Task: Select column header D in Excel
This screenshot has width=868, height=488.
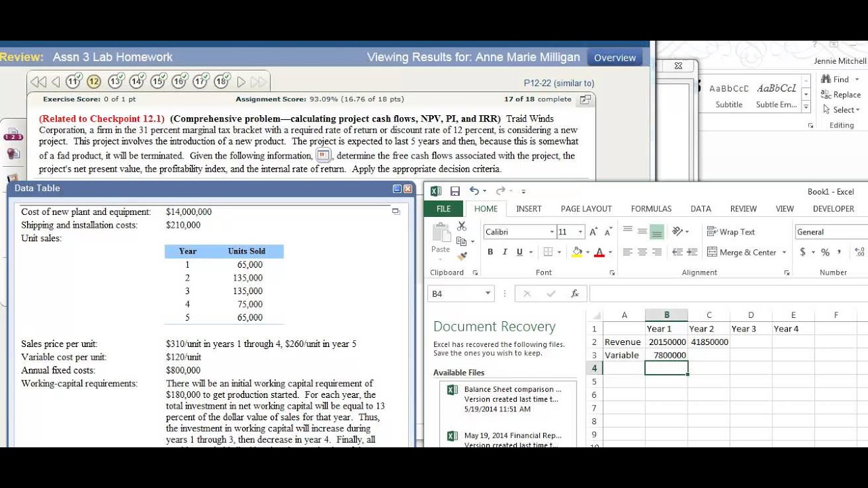Action: coord(751,314)
